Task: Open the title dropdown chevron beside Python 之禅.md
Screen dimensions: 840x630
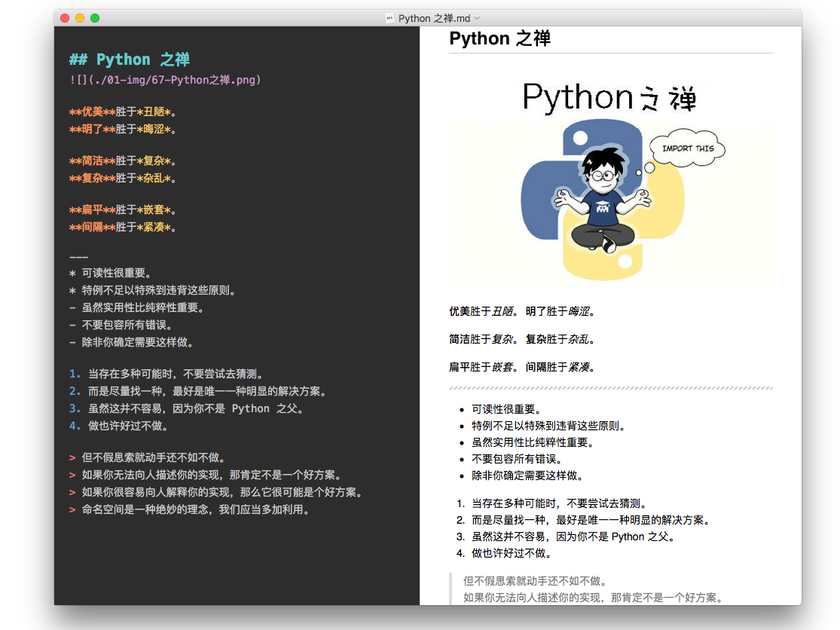Action: (477, 18)
